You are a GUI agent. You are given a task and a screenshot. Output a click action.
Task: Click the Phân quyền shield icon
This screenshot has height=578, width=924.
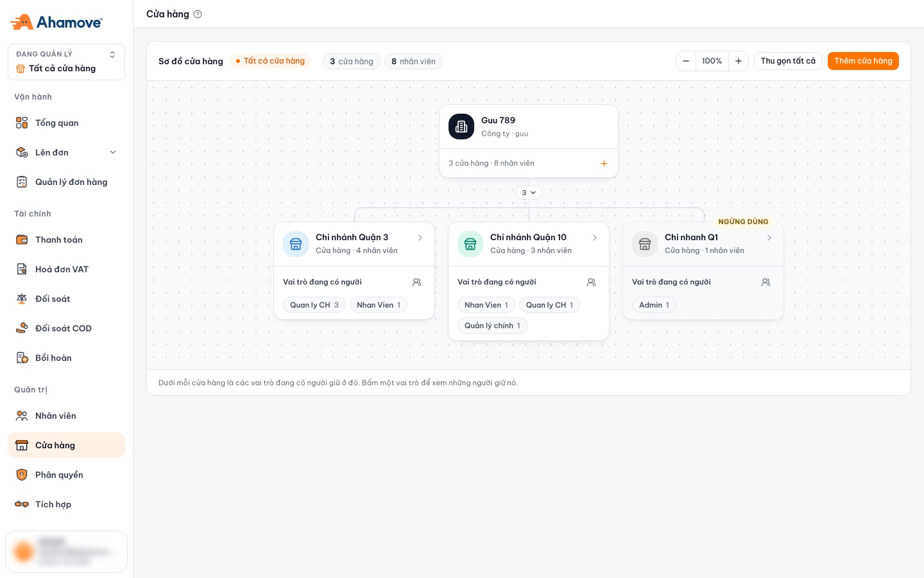pos(22,475)
